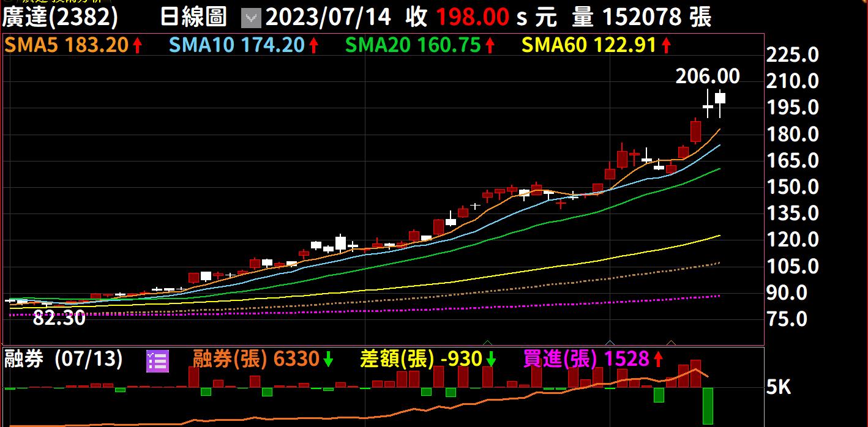The height and width of the screenshot is (427, 868).
Task: Open the purple list icon beside 融券 (07/13)
Action: pos(157,362)
